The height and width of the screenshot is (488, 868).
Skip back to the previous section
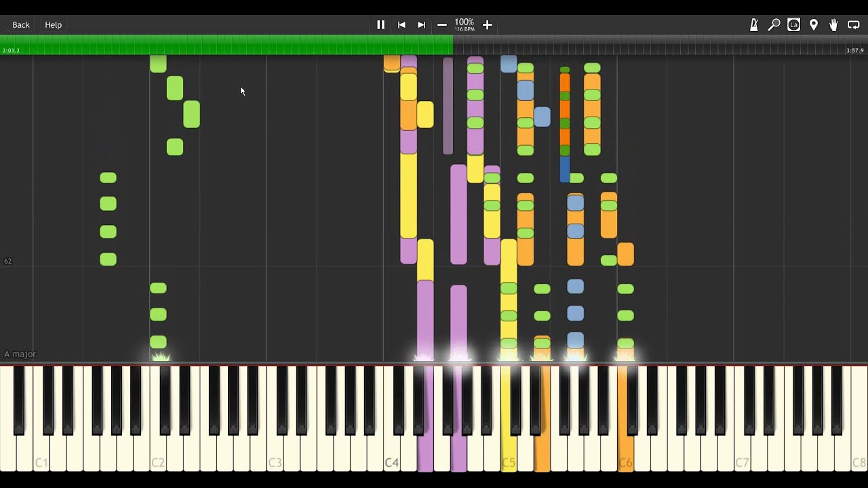coord(401,24)
